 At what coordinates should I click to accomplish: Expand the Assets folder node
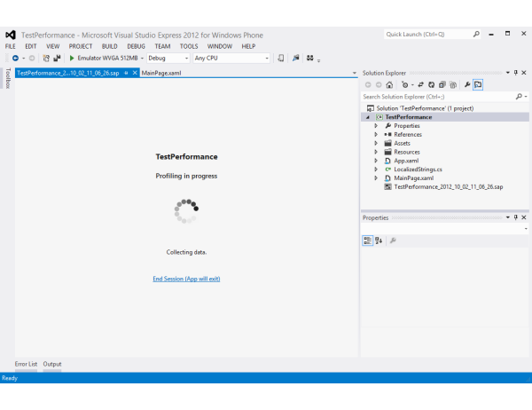point(376,144)
